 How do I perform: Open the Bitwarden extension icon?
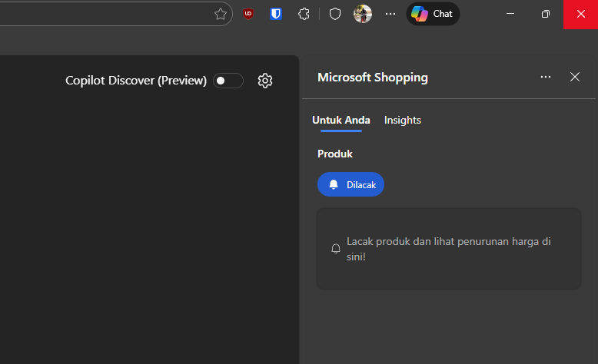[276, 14]
